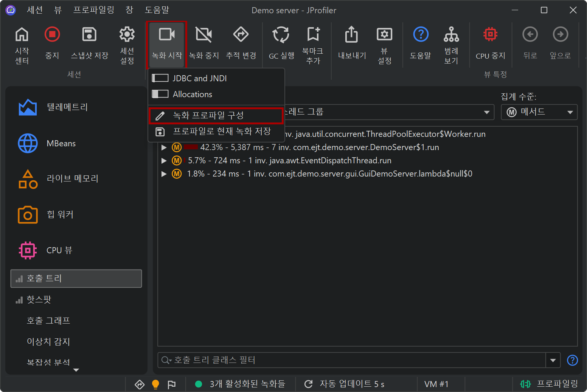
Task: Add a bookmark with 북마크 추가
Action: 313,35
